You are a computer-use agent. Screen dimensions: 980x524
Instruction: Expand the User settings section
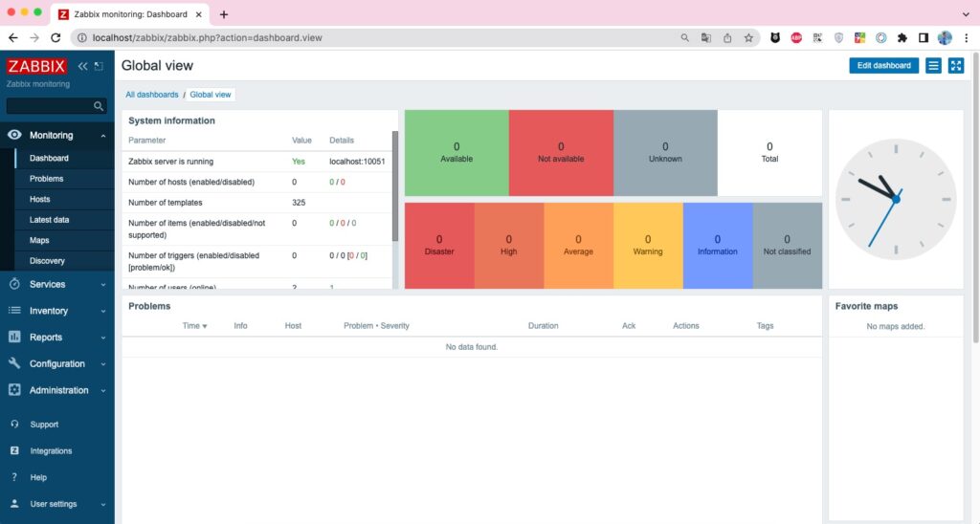(103, 505)
